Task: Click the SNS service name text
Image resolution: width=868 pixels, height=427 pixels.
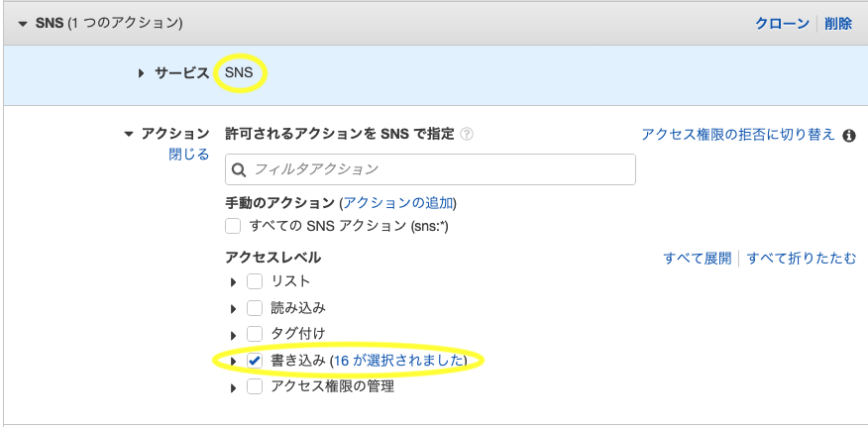Action: coord(239,73)
